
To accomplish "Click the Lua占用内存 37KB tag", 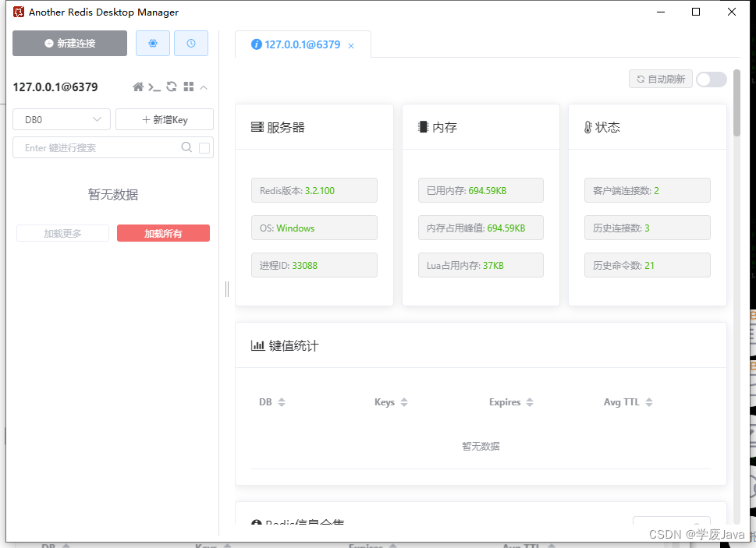I will (481, 265).
